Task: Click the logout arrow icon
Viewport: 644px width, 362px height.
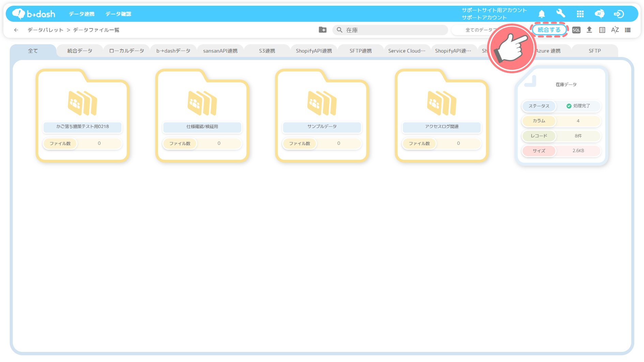Action: click(x=619, y=14)
